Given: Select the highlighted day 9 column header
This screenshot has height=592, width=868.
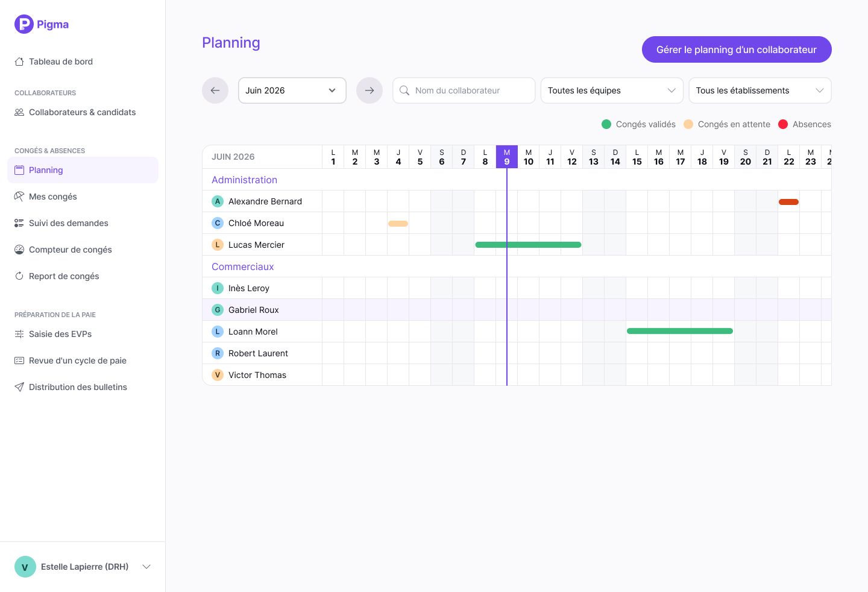Looking at the screenshot, I should point(507,157).
